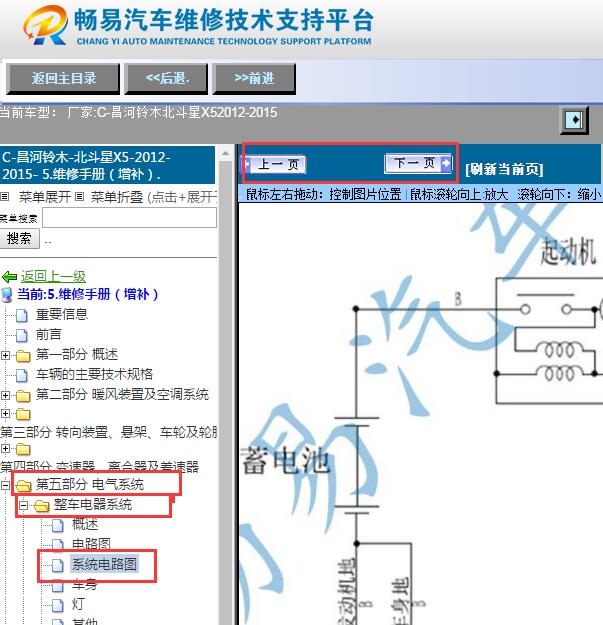Open the 车身 page

[85, 584]
